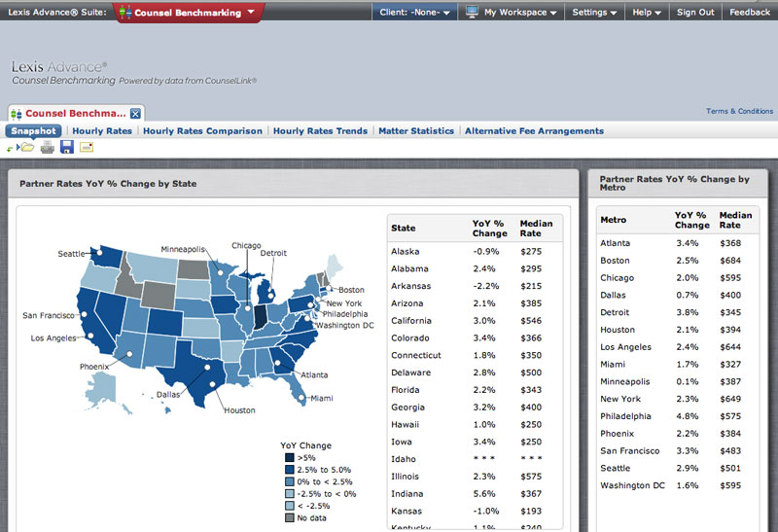Screen dimensions: 778x532
Task: Select the Boston metro row
Action: (677, 261)
